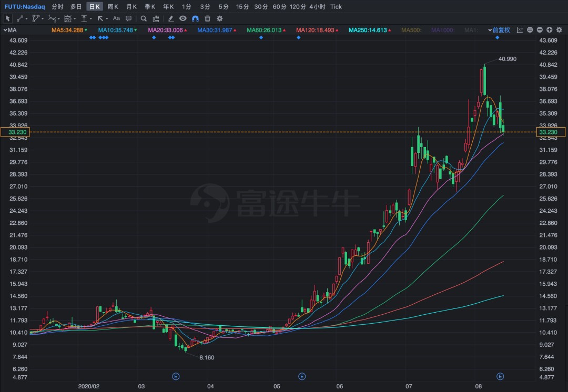Click the zoom in plus control
The height and width of the screenshot is (392, 568).
(549, 30)
